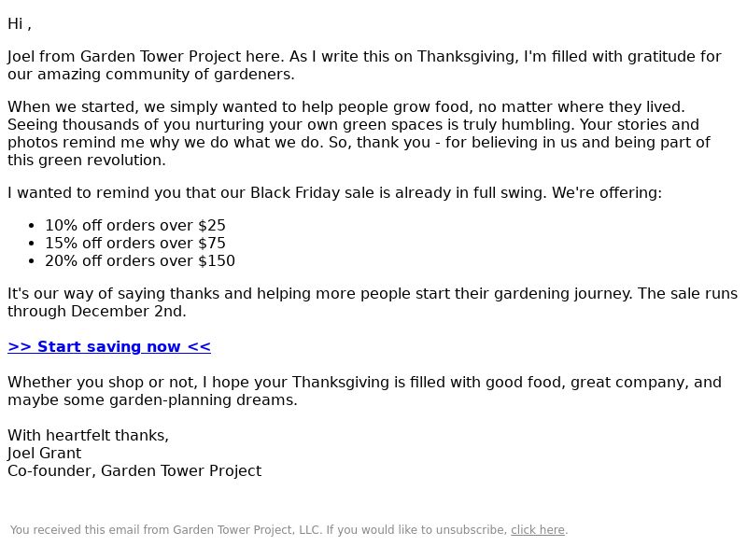Click the paragraph starting 'Joel from Garden Tower'
The height and width of the screenshot is (560, 747).
click(364, 65)
